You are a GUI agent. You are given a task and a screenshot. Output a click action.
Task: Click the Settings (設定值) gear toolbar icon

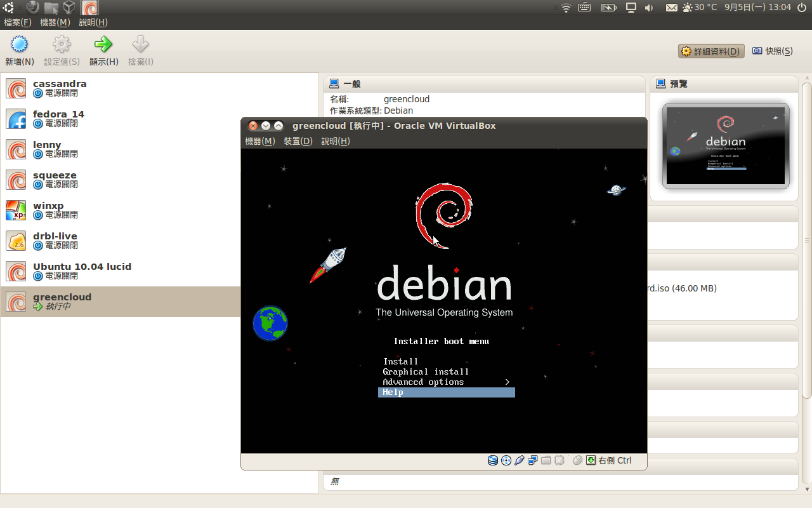62,44
